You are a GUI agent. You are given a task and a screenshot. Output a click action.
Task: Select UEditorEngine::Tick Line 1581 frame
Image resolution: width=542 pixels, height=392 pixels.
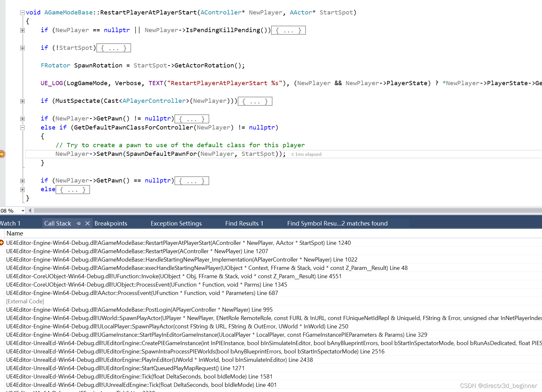[x=139, y=377]
